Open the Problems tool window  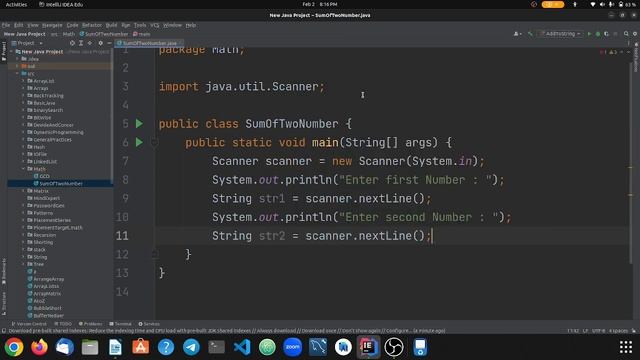(90, 324)
